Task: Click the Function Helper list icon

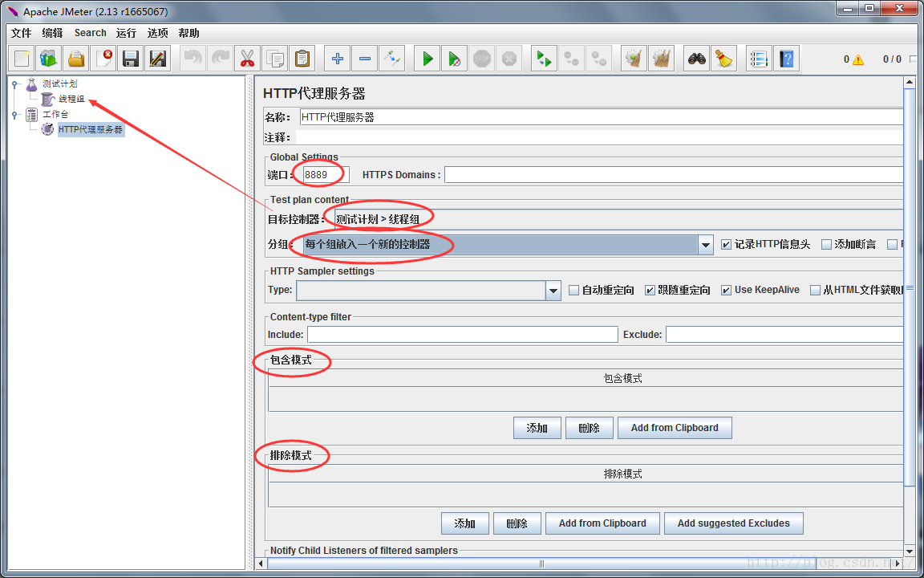Action: tap(759, 59)
